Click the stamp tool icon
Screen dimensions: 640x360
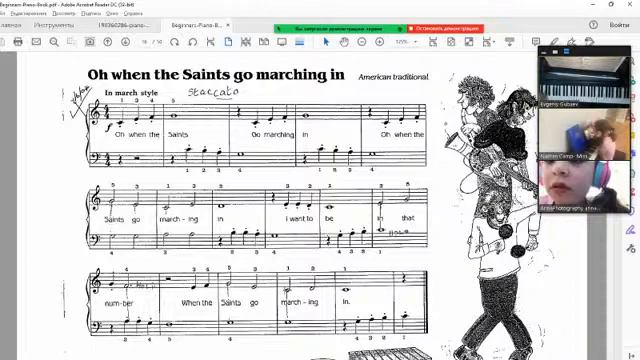589,42
